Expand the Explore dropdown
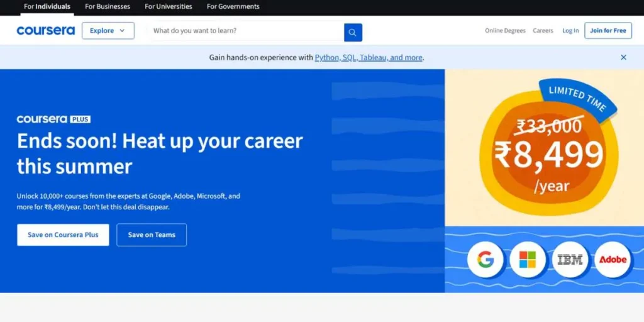644x322 pixels. pos(108,31)
